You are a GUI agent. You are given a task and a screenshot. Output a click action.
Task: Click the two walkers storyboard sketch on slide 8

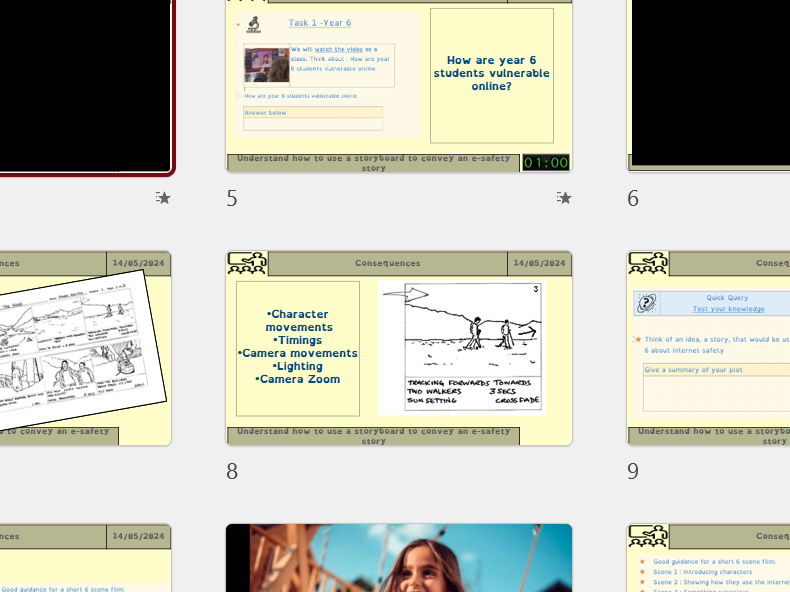[462, 348]
